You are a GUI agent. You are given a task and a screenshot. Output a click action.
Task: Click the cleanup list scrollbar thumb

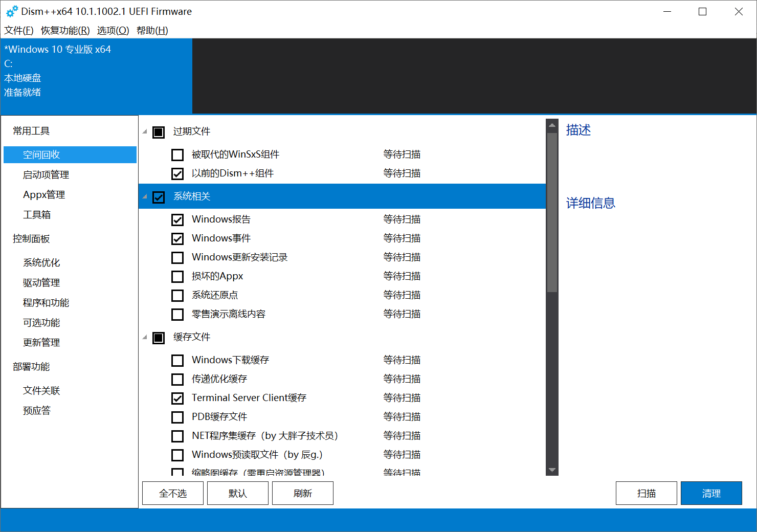coord(552,212)
